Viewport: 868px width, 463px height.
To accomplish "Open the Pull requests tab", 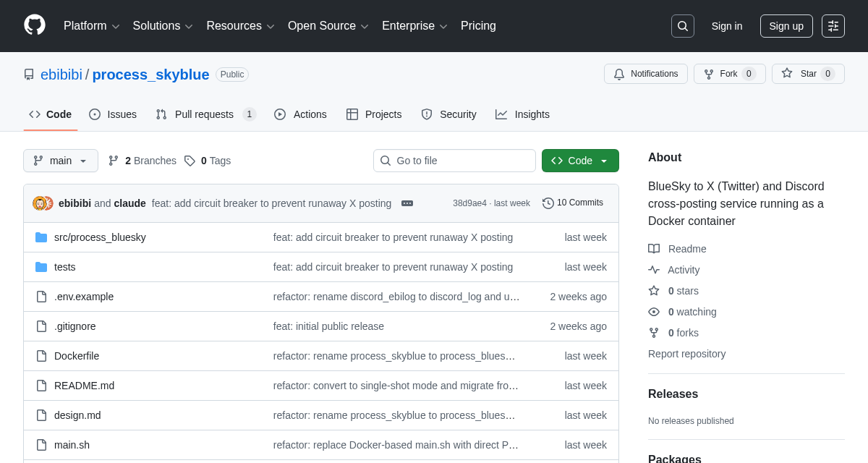I will 205,114.
